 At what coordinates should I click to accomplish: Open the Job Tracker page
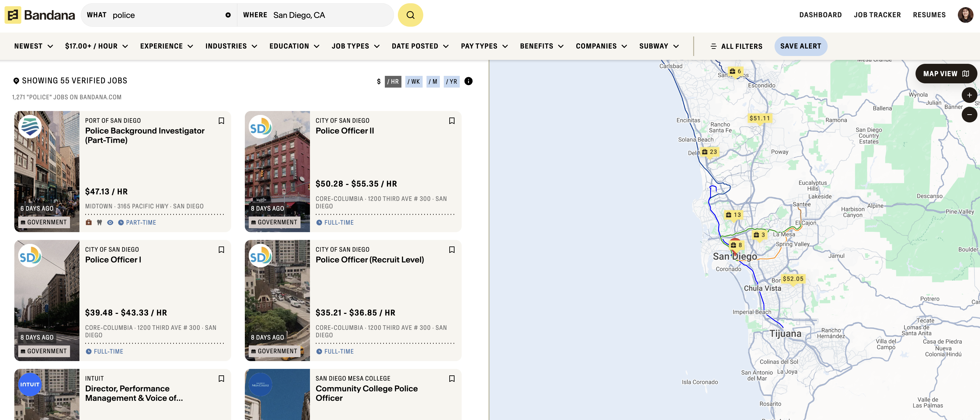[x=877, y=15]
